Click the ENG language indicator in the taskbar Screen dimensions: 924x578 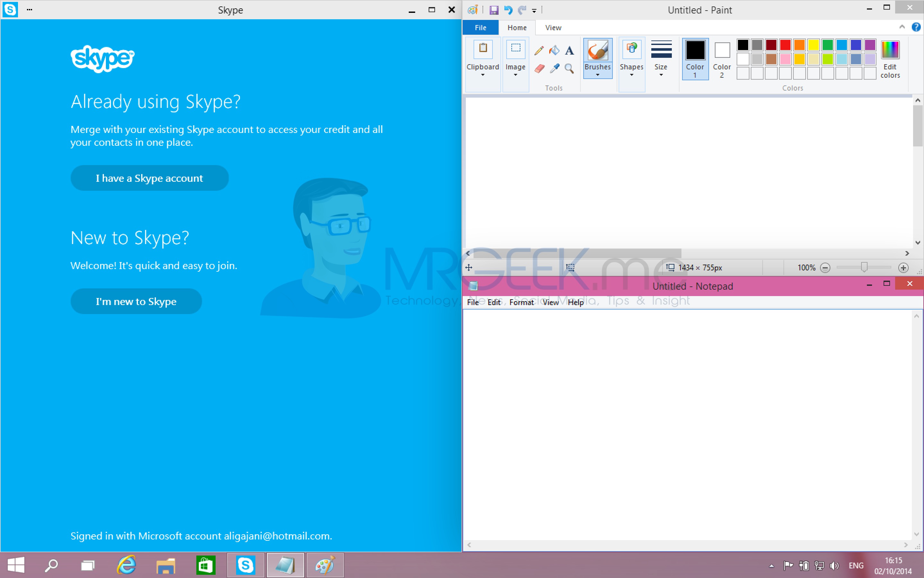pyautogui.click(x=856, y=565)
